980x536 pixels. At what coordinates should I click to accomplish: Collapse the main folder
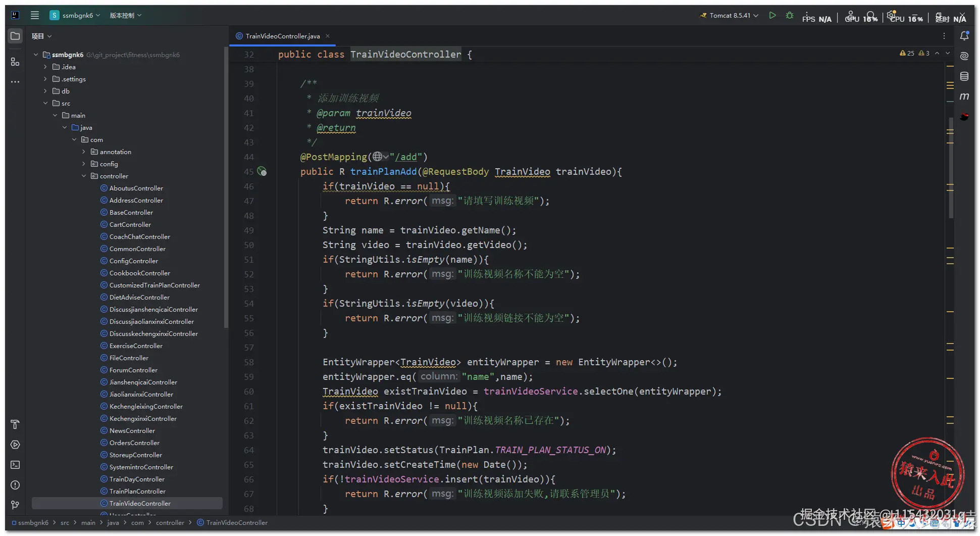click(x=55, y=115)
